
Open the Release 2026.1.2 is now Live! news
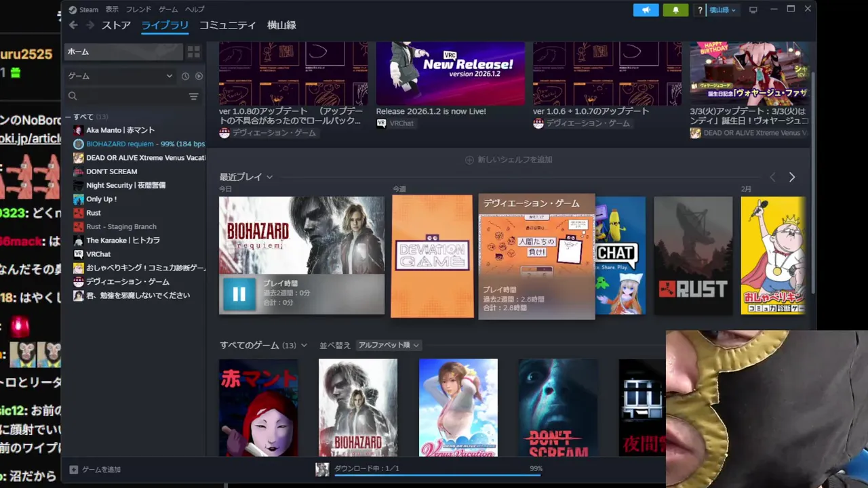[431, 111]
